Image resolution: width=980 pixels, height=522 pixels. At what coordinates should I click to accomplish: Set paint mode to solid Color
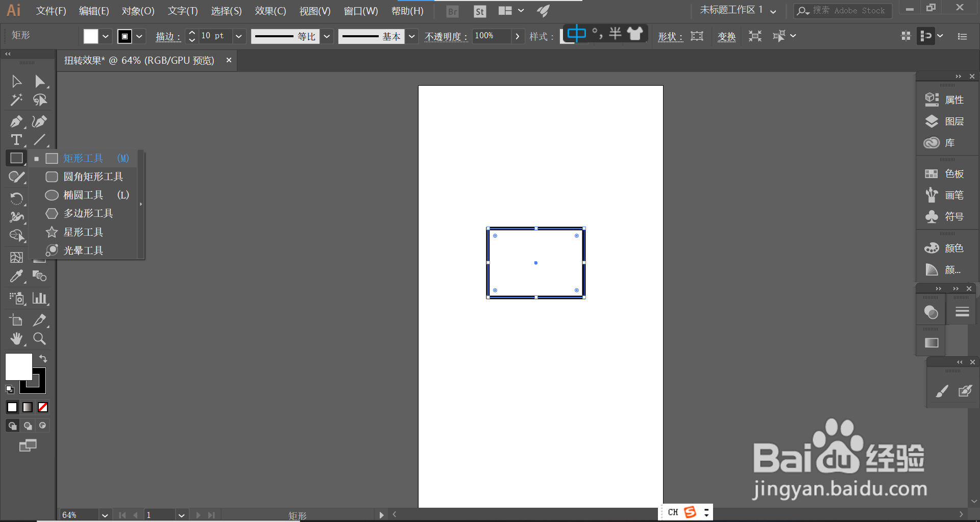(12, 407)
